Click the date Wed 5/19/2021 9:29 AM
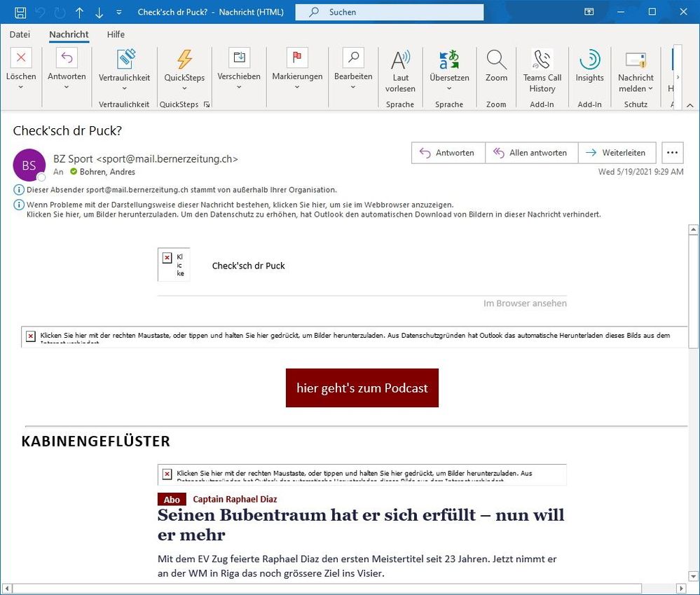 [640, 172]
